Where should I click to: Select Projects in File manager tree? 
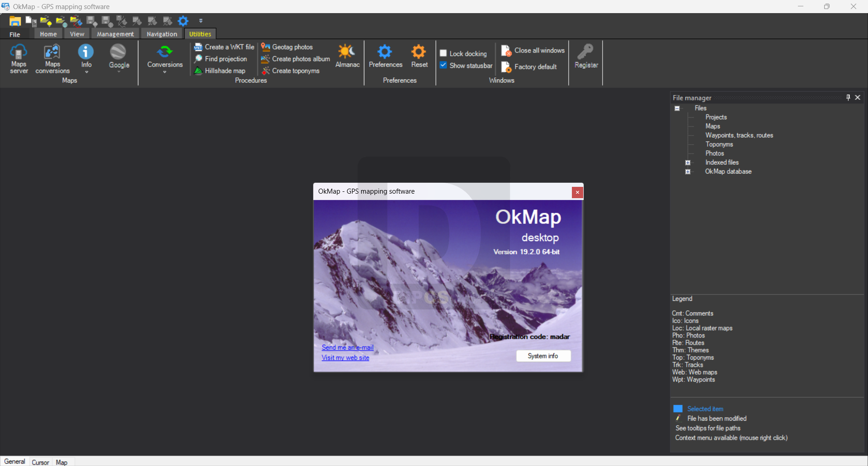(x=716, y=117)
